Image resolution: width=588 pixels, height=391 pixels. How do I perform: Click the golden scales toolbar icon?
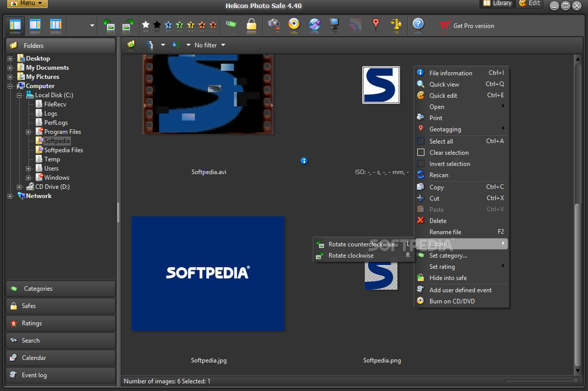(396, 24)
